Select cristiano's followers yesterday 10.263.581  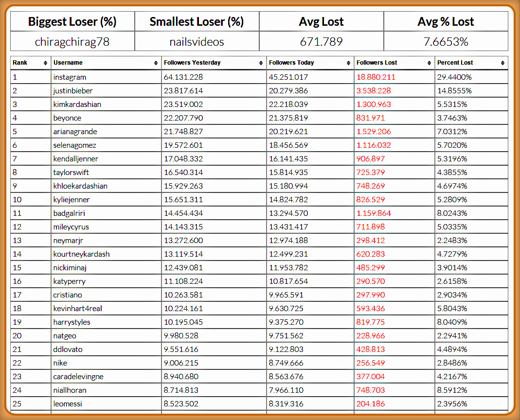pyautogui.click(x=183, y=295)
